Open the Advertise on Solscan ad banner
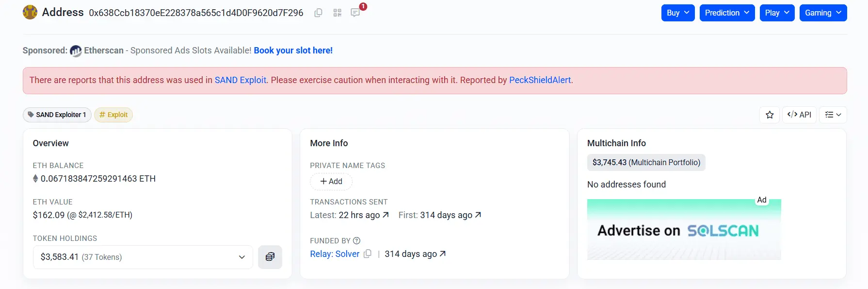The width and height of the screenshot is (868, 289). click(684, 229)
